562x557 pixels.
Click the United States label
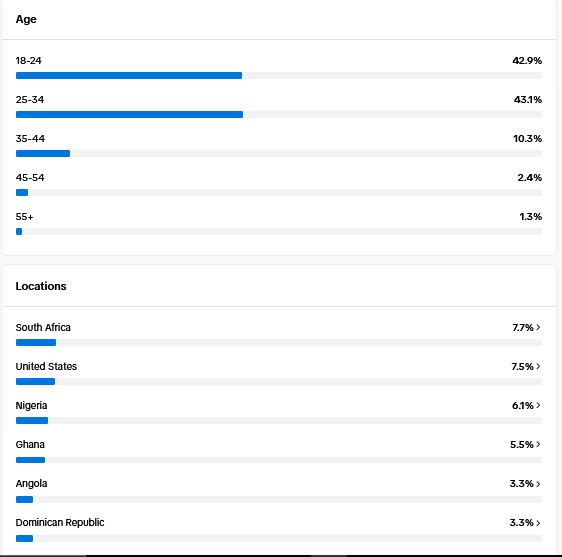click(x=46, y=366)
